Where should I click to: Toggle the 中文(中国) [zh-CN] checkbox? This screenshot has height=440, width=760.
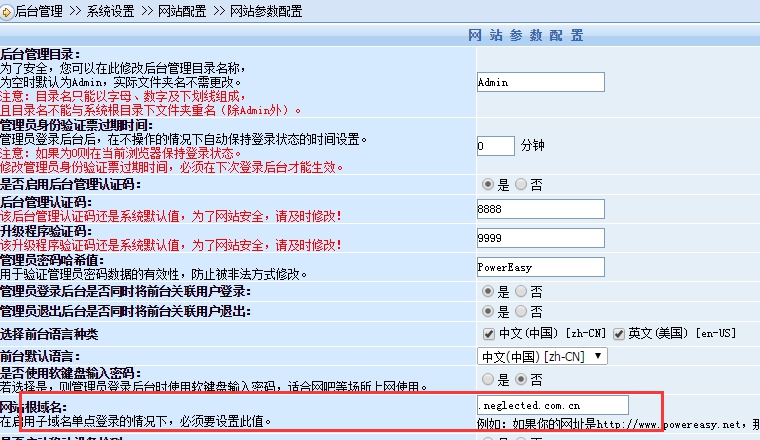tap(488, 333)
